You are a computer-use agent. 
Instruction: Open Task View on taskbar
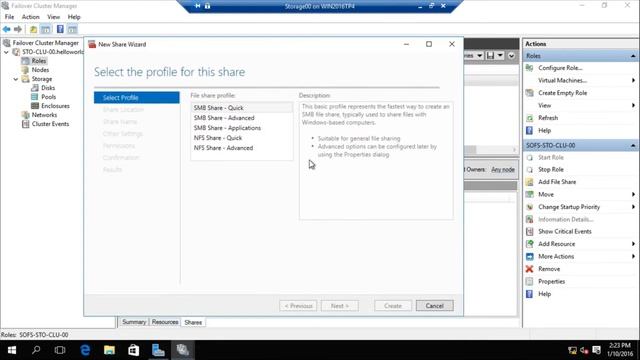(x=60, y=350)
